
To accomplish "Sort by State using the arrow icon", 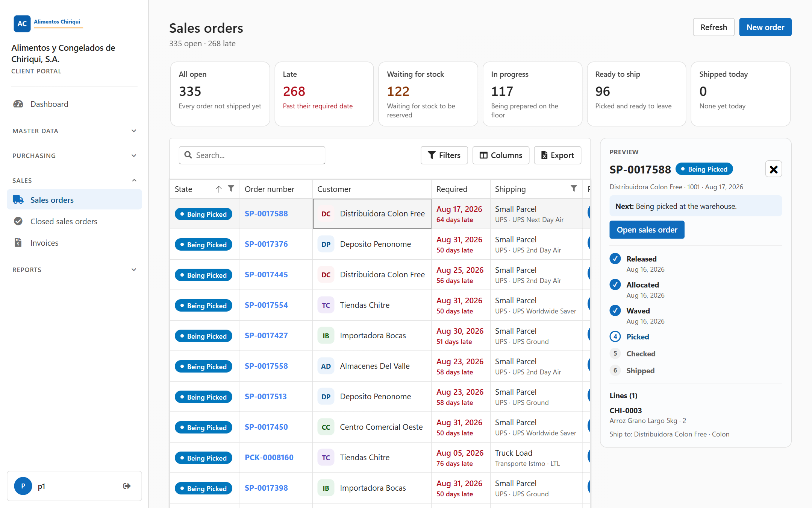I will pos(219,189).
